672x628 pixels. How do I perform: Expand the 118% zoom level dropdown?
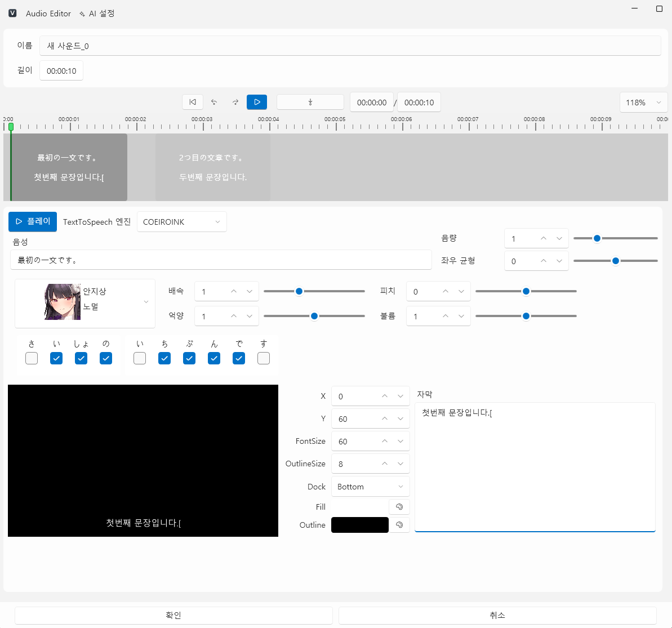tap(643, 102)
